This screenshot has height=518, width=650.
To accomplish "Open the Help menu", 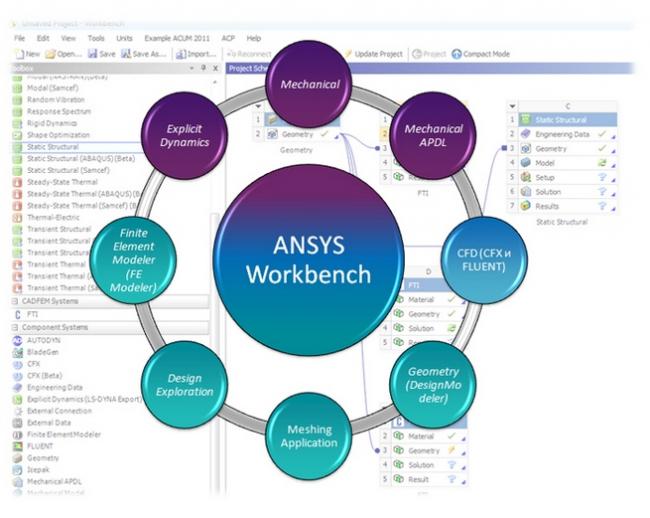I will pyautogui.click(x=254, y=38).
